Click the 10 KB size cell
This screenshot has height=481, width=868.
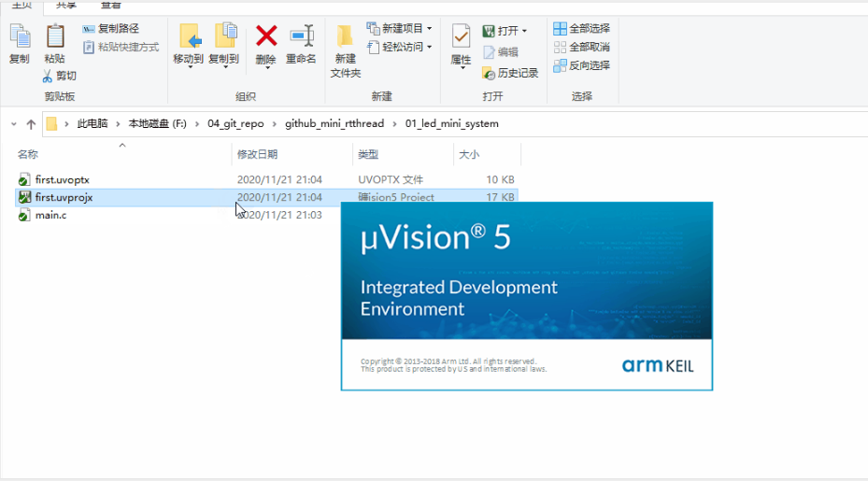500,180
